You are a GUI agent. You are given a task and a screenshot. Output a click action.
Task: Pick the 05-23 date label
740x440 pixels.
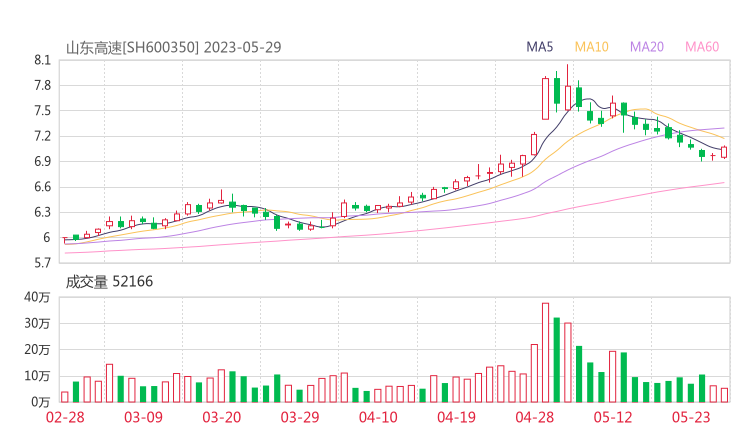click(691, 417)
